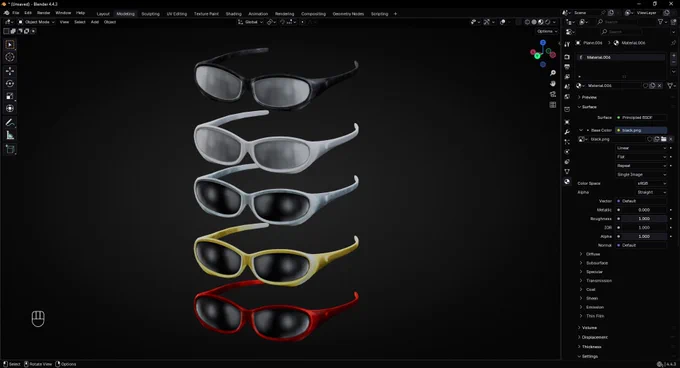Click the viewport zoom magnifier icon
The image size is (680, 368).
coord(552,73)
